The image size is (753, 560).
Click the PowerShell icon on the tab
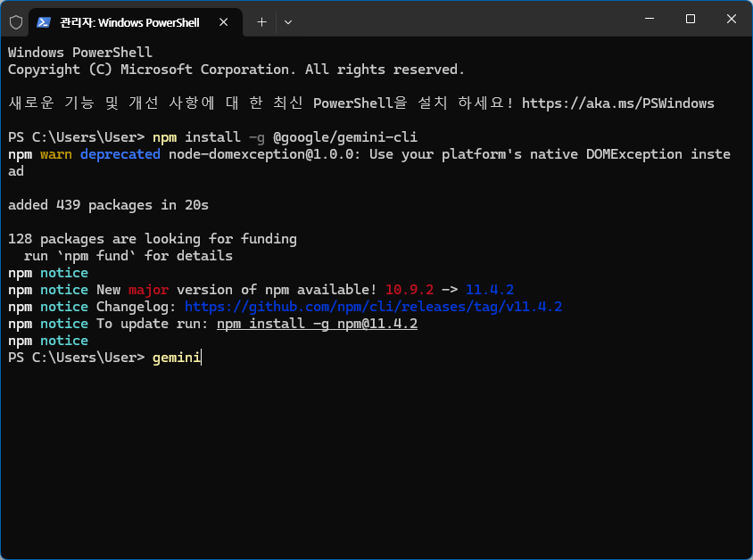tap(44, 22)
